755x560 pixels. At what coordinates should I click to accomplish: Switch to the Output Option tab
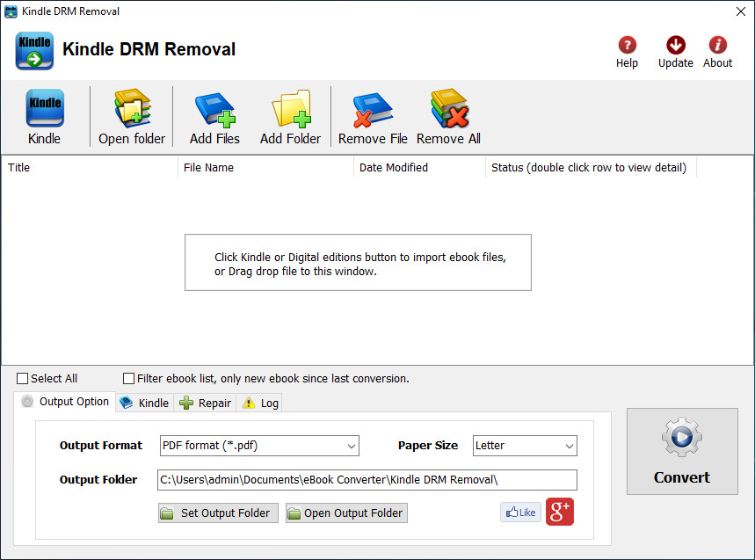pos(65,402)
